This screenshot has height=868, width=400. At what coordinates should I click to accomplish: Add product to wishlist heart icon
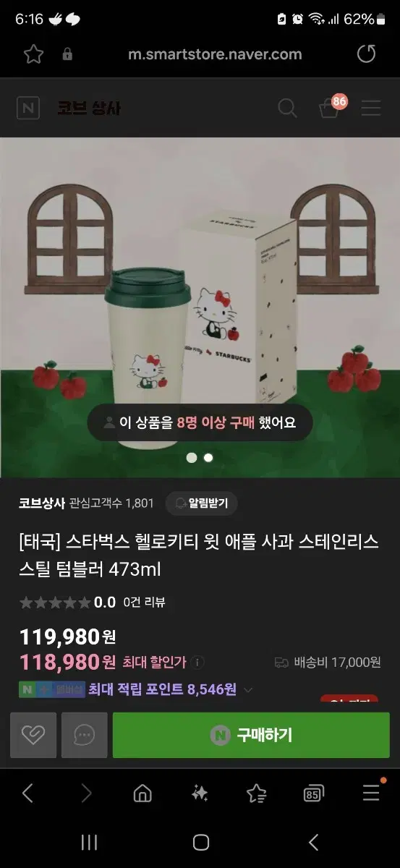[33, 735]
